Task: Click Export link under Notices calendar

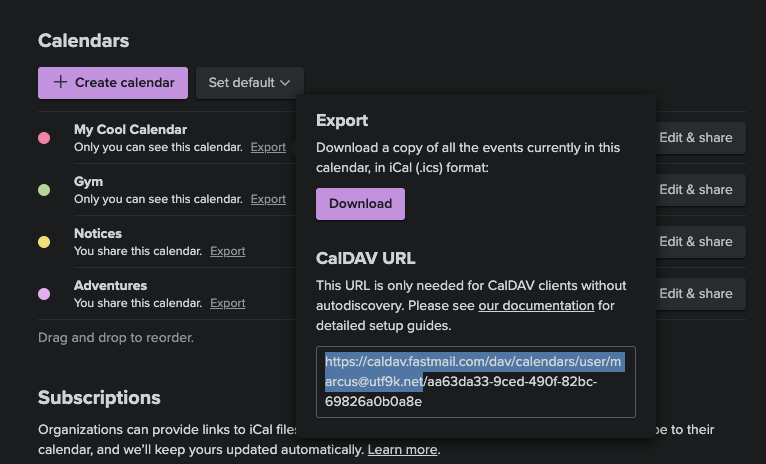Action: (x=228, y=251)
